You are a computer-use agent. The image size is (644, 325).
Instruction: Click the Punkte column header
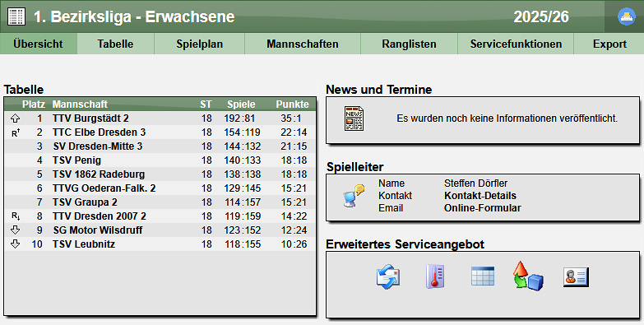293,104
